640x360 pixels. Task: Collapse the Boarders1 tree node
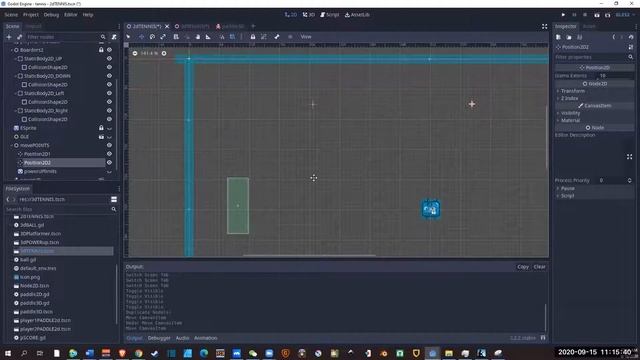click(x=11, y=50)
